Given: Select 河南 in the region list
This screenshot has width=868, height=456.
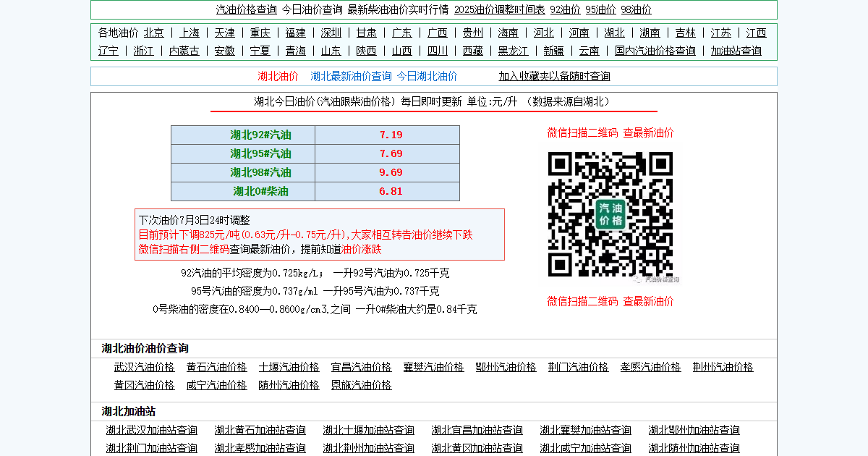Looking at the screenshot, I should [579, 33].
